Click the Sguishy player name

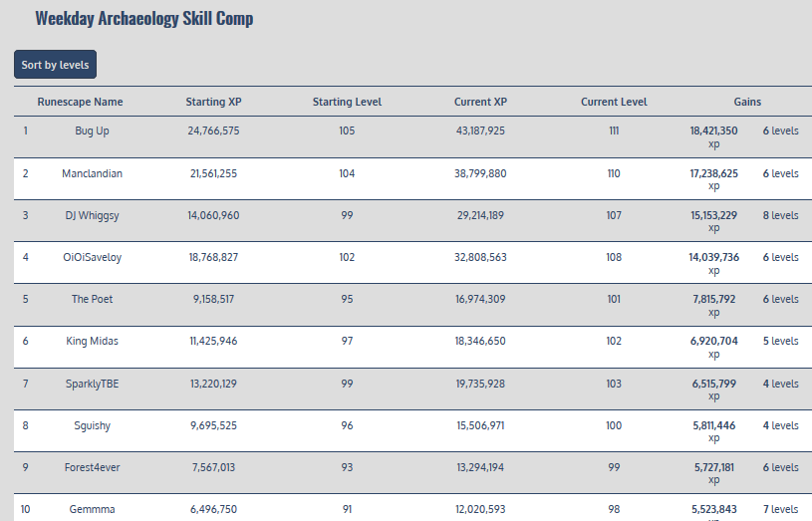[x=92, y=425]
